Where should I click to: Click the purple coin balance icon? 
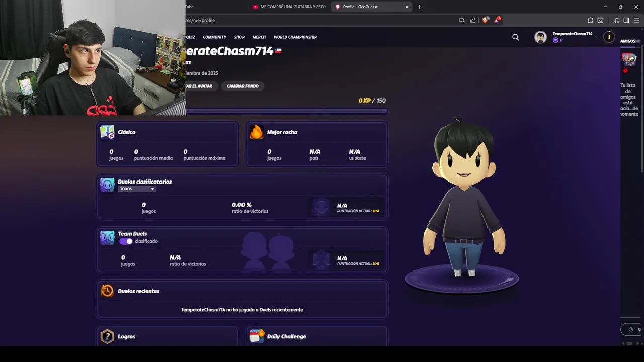click(x=556, y=40)
